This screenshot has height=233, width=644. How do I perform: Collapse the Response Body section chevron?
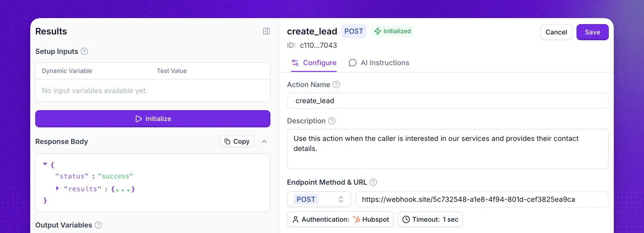tap(264, 141)
